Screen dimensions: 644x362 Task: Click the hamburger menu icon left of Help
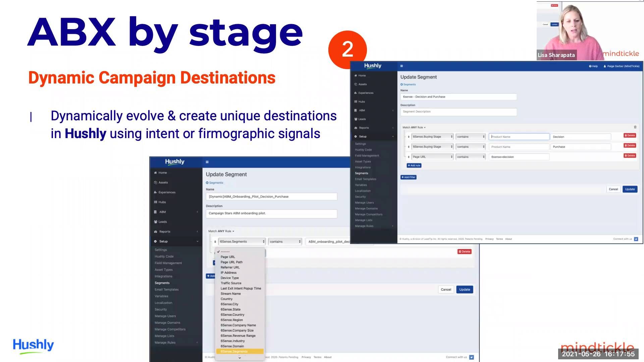(x=401, y=66)
